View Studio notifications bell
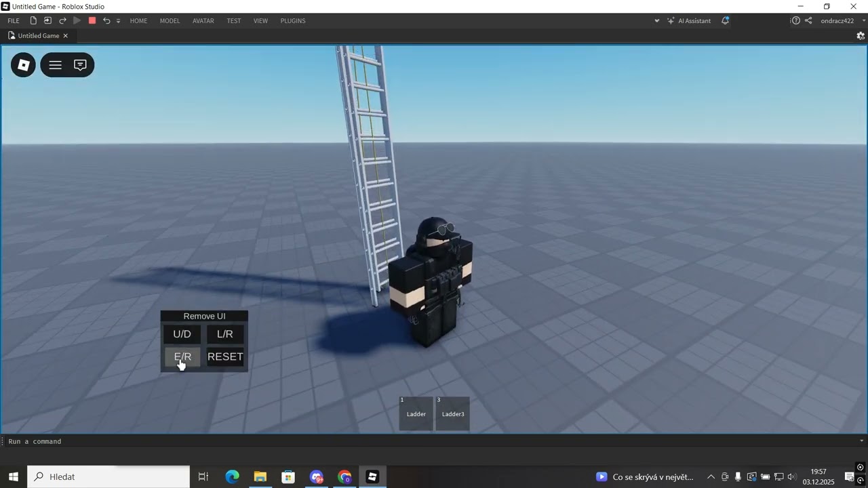The height and width of the screenshot is (488, 868). [x=726, y=21]
